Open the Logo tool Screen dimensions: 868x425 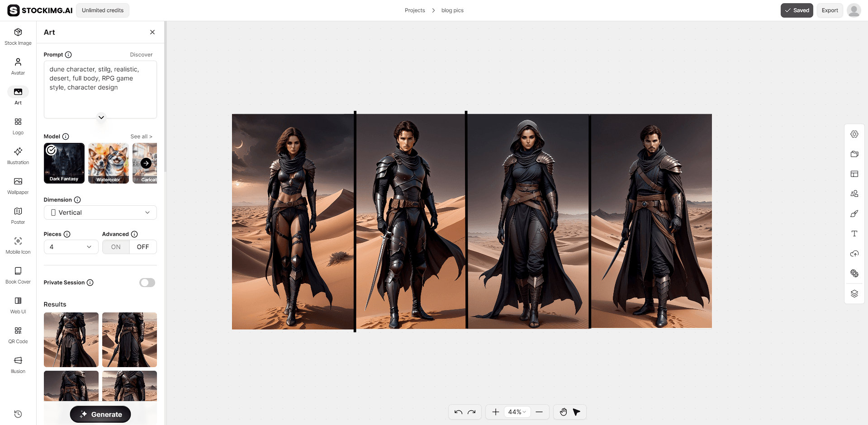[18, 126]
